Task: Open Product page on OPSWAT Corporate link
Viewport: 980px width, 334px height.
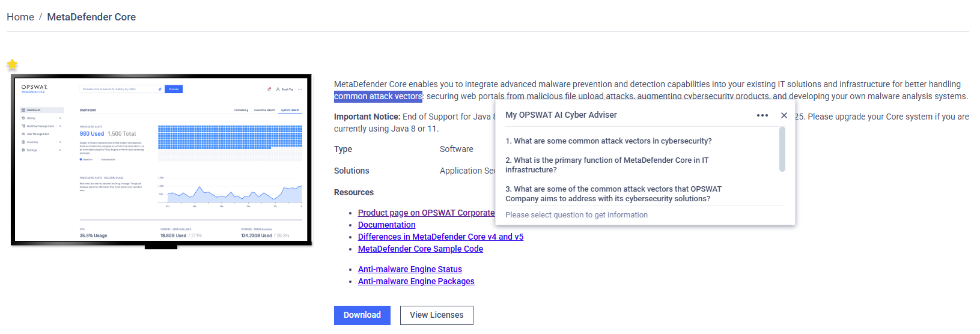Action: pyautogui.click(x=427, y=213)
